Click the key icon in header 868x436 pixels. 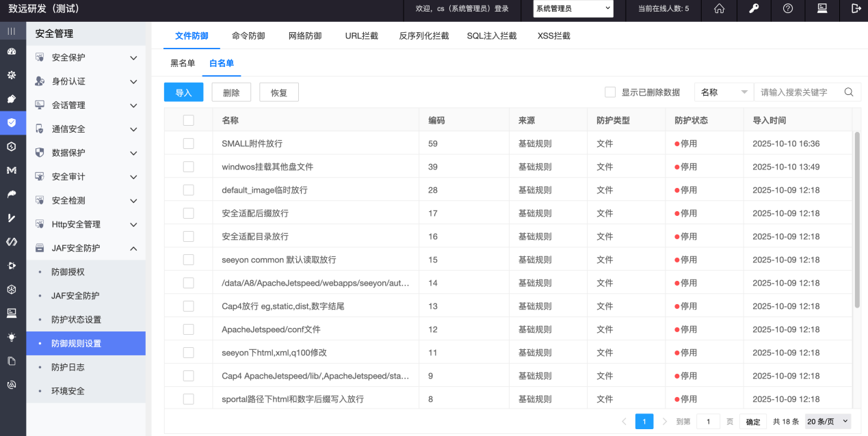coord(753,9)
